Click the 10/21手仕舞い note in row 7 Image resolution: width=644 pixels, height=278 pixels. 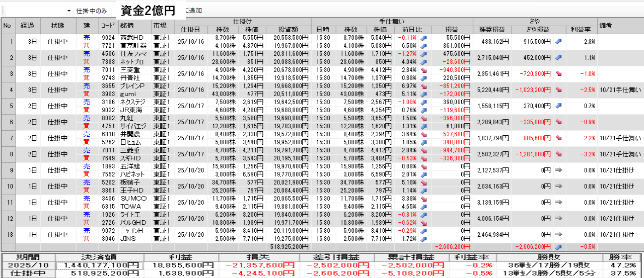click(x=620, y=138)
